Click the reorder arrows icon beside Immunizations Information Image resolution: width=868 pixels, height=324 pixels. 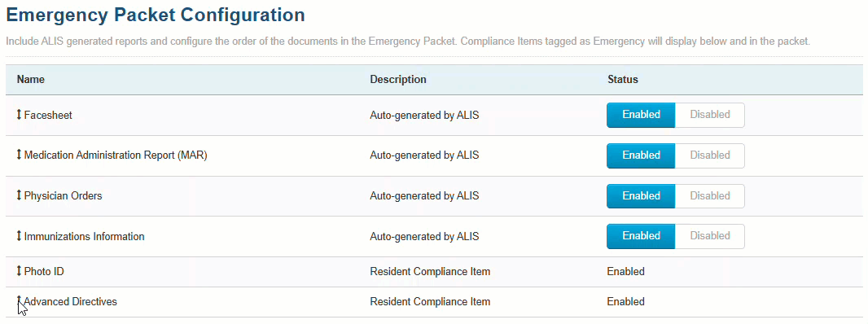pos(19,237)
